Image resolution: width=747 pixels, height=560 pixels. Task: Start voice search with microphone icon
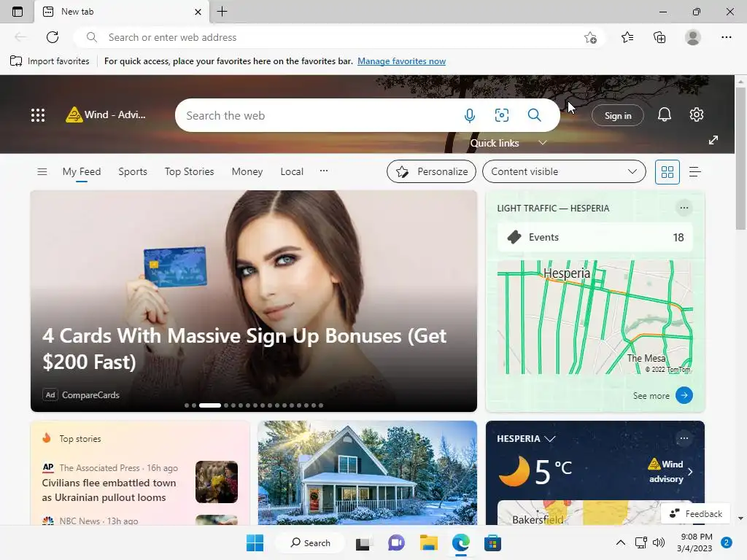click(469, 115)
